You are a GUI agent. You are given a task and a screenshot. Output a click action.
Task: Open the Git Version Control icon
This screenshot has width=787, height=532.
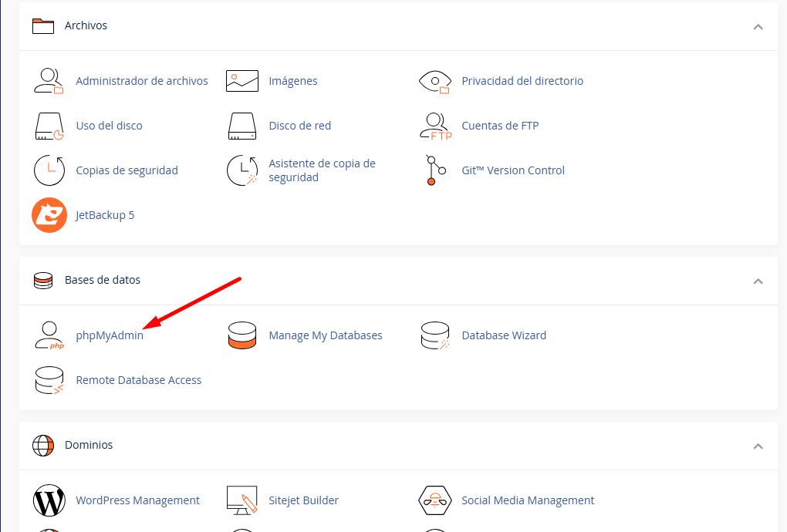point(434,170)
